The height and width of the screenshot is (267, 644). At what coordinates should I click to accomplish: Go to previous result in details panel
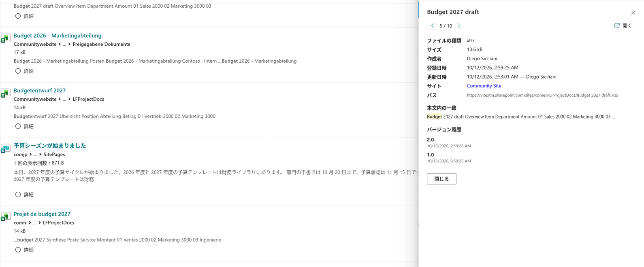tap(433, 25)
